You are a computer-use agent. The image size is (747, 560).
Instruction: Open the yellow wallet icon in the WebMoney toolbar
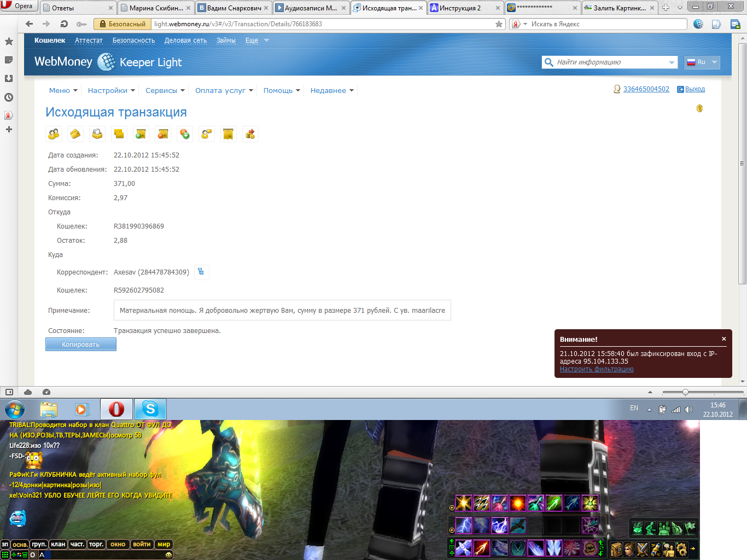click(x=75, y=134)
